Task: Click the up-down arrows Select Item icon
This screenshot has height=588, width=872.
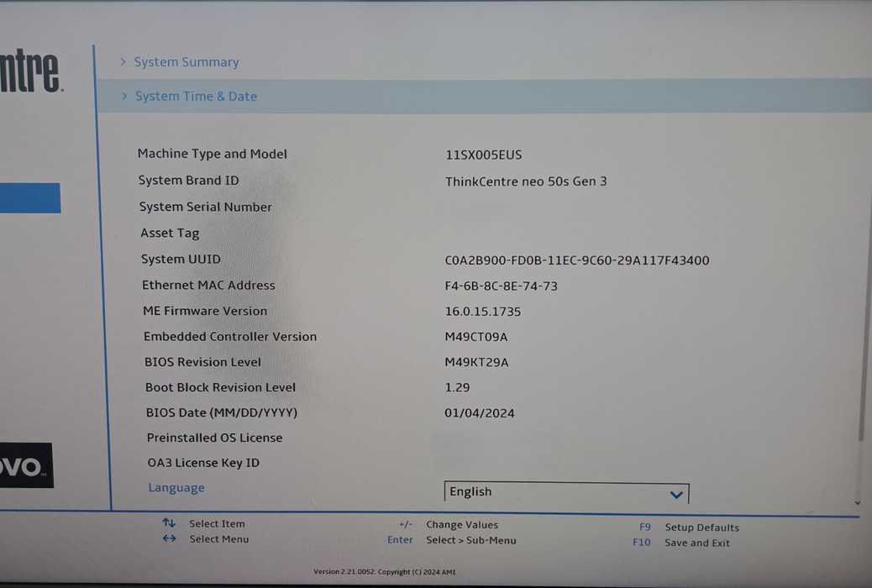Action: pyautogui.click(x=169, y=523)
